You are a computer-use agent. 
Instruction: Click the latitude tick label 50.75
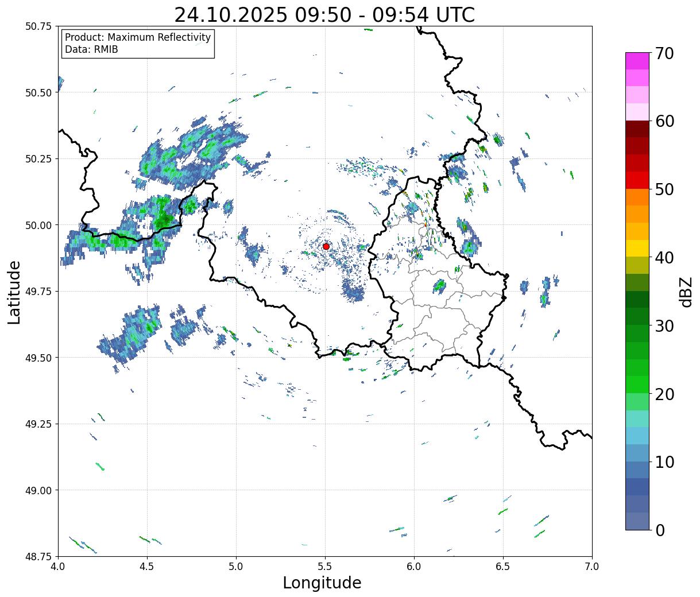click(x=38, y=26)
